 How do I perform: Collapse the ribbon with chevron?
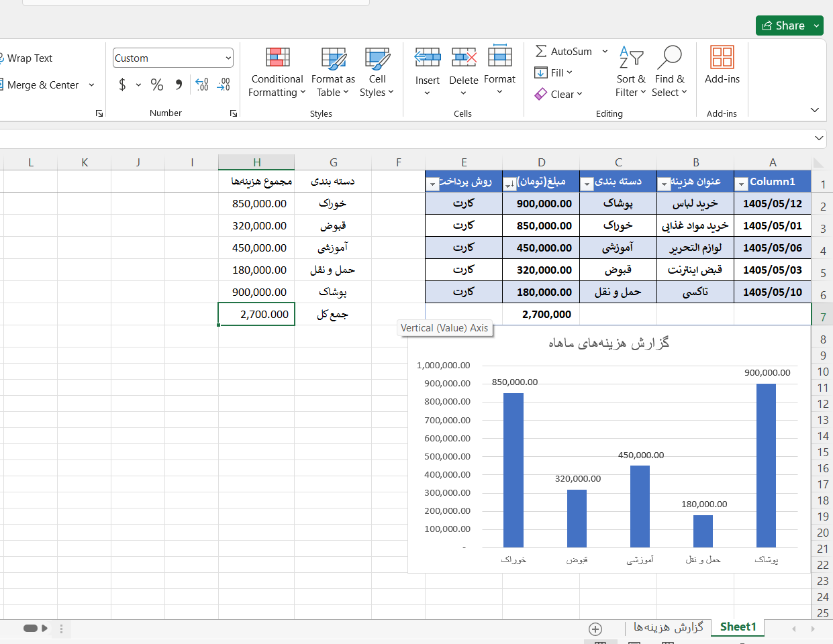(x=815, y=110)
